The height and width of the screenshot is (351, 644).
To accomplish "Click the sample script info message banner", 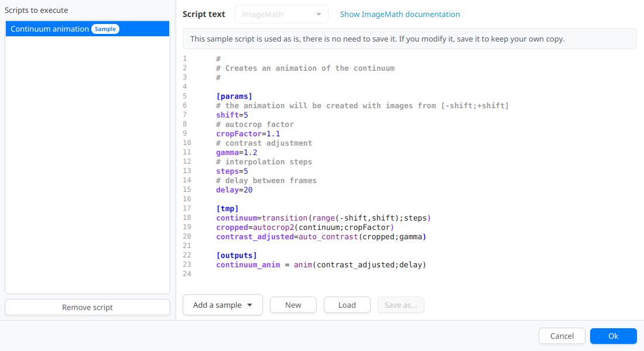I will [x=409, y=39].
